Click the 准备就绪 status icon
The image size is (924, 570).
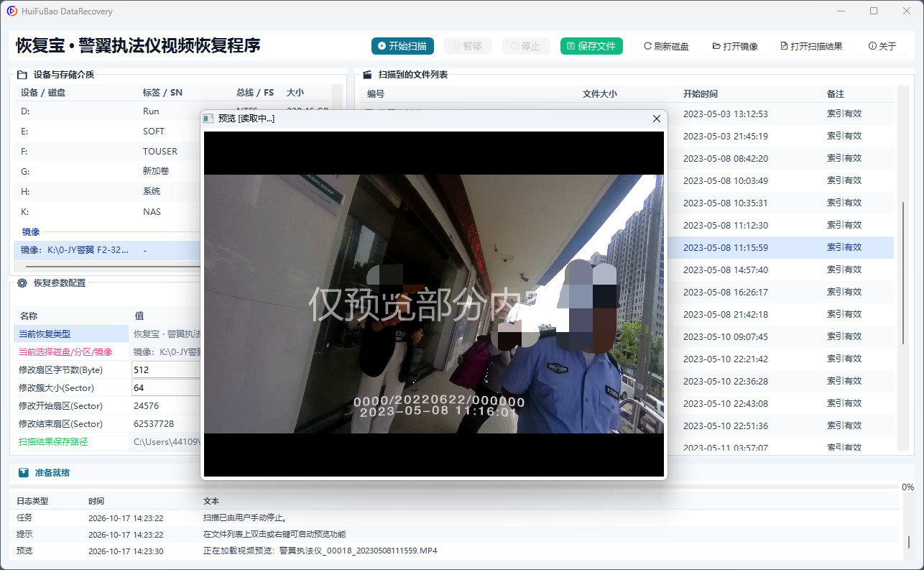tap(24, 473)
